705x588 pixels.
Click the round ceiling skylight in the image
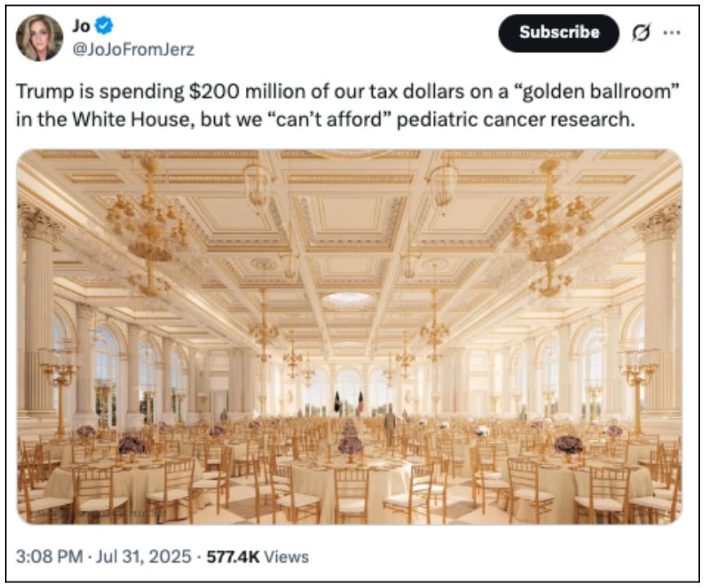[348, 300]
